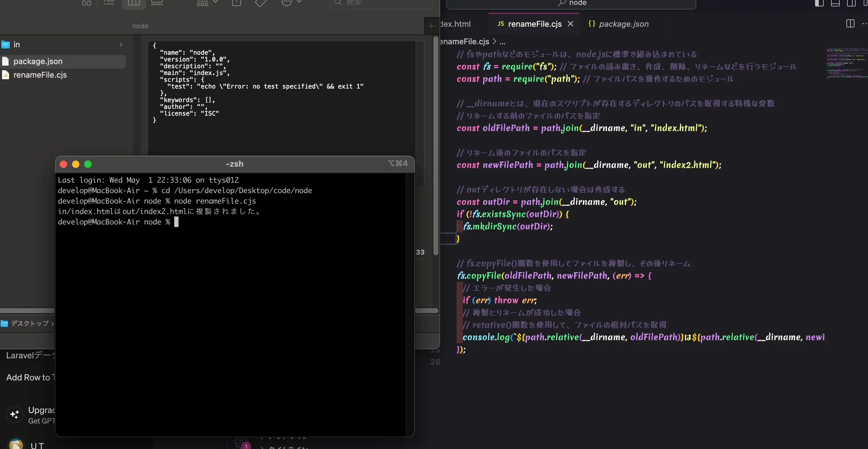Expand chevron next to Finder ellipsis icon
This screenshot has width=868, height=449.
point(299,2)
